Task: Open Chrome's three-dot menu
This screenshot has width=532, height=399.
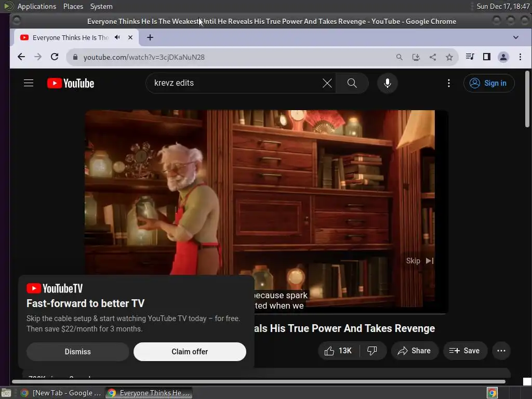Action: pyautogui.click(x=520, y=57)
